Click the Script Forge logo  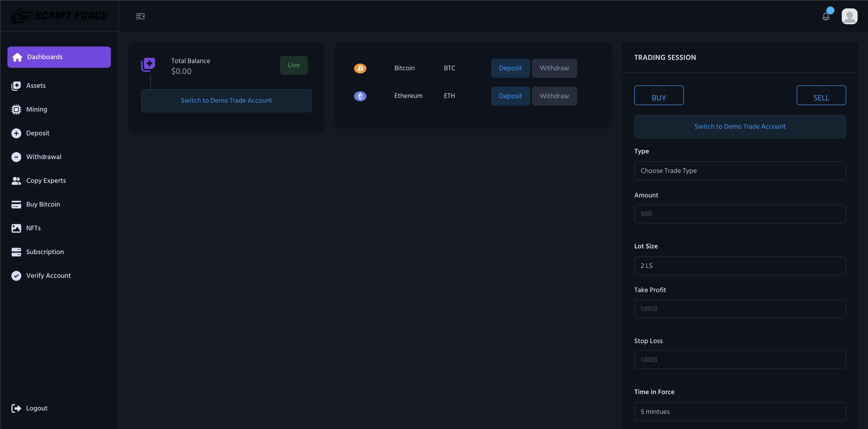tap(59, 16)
